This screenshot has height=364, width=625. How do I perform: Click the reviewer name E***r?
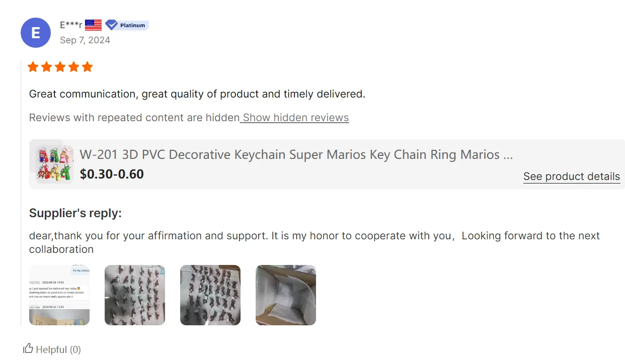click(71, 25)
